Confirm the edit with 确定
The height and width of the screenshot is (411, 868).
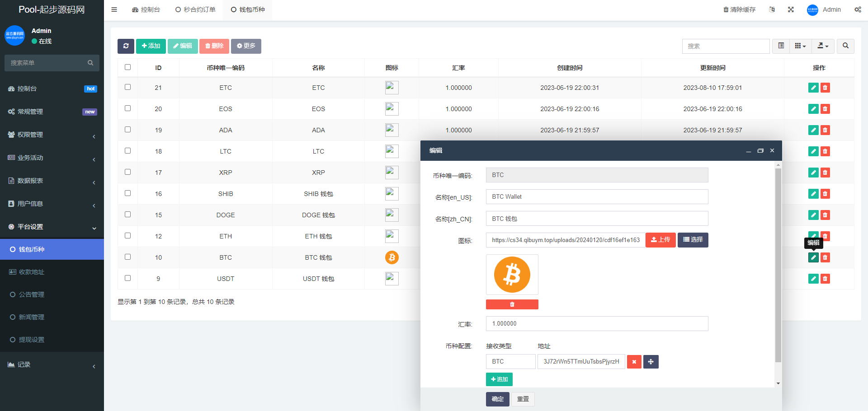498,399
